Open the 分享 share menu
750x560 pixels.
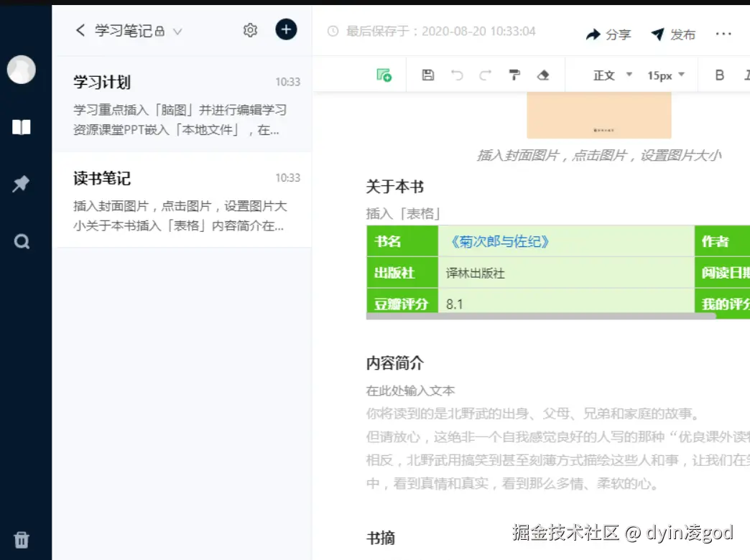[x=610, y=34]
